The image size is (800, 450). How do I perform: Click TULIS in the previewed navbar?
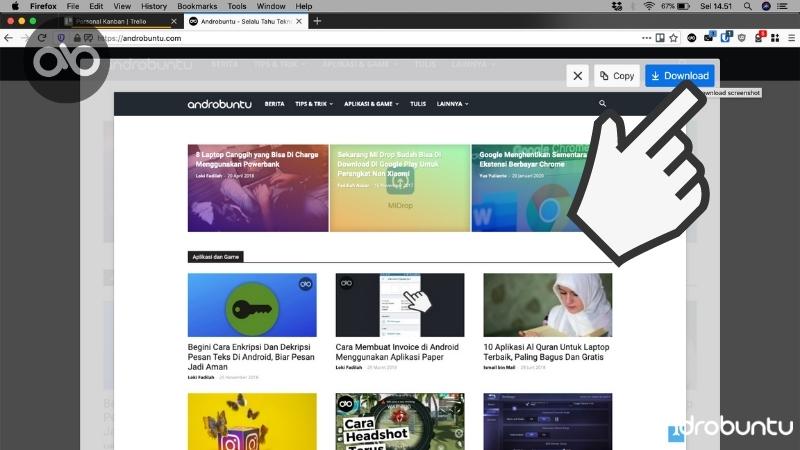point(418,104)
